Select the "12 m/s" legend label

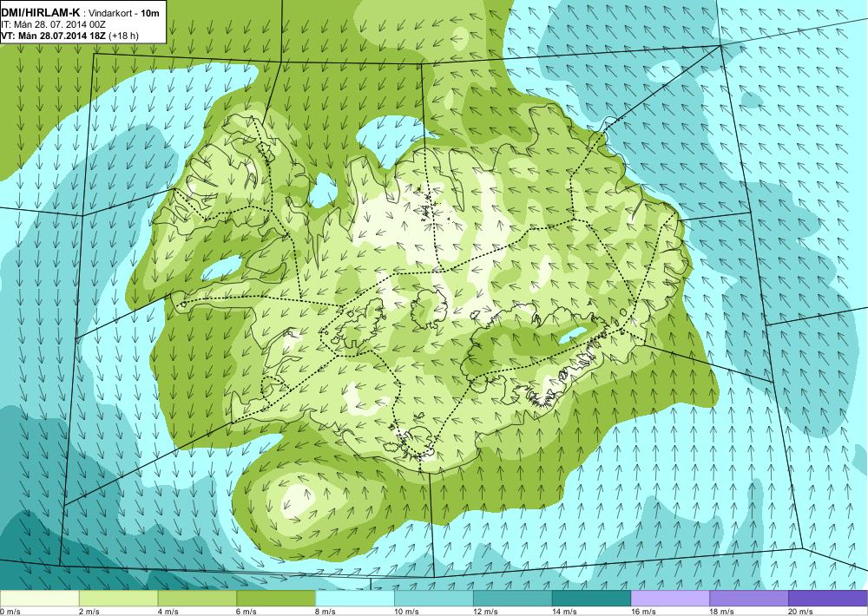(x=485, y=612)
